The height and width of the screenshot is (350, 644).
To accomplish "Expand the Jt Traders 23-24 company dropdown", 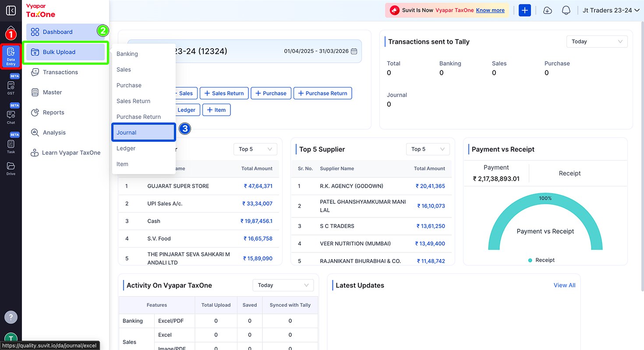I will (611, 10).
